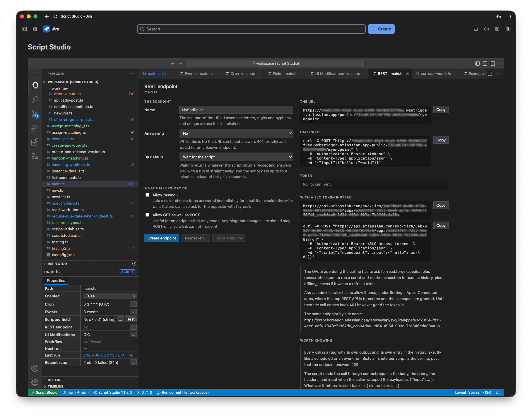The image size is (532, 418).
Task: Toggle primary side bar layout icon
Action: [x=478, y=64]
